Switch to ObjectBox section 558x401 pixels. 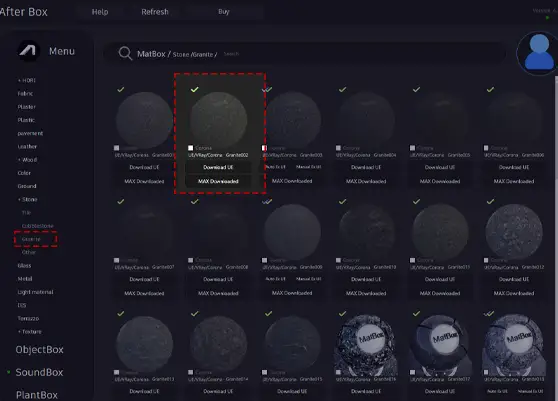40,349
